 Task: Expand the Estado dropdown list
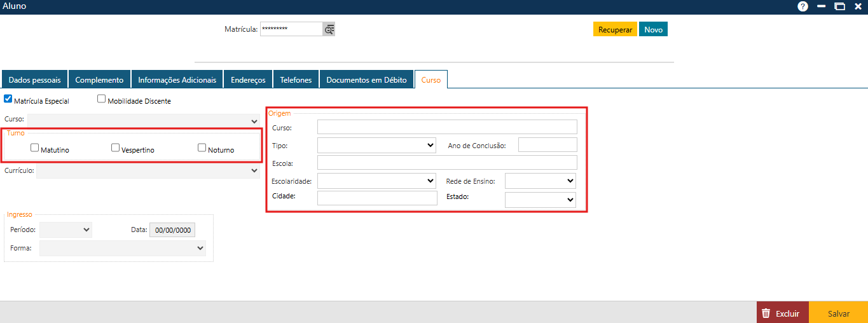[x=540, y=200]
